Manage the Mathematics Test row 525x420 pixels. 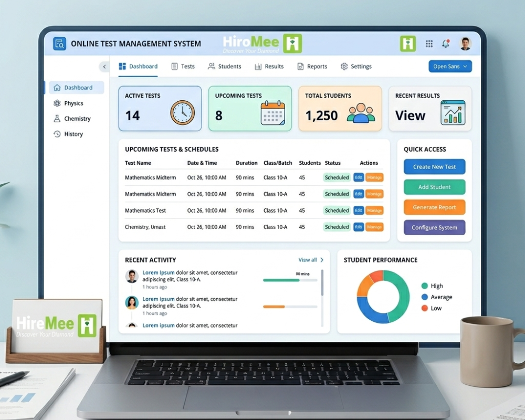click(374, 211)
